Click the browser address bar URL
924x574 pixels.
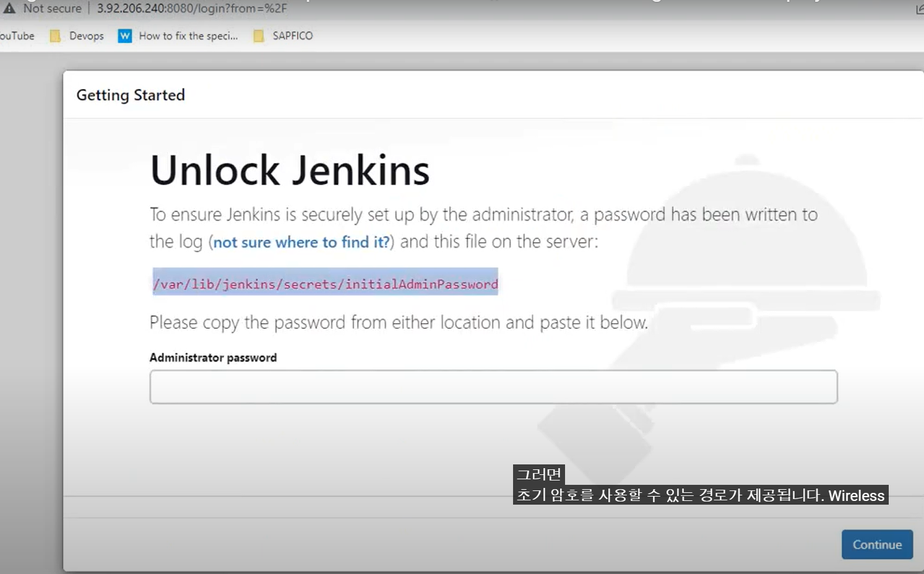point(192,9)
